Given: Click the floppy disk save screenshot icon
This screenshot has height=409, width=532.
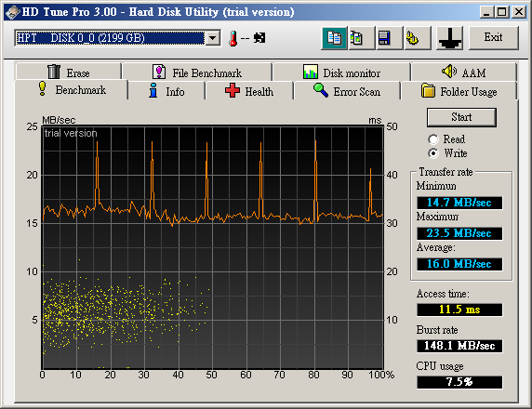Looking at the screenshot, I should click(x=390, y=38).
